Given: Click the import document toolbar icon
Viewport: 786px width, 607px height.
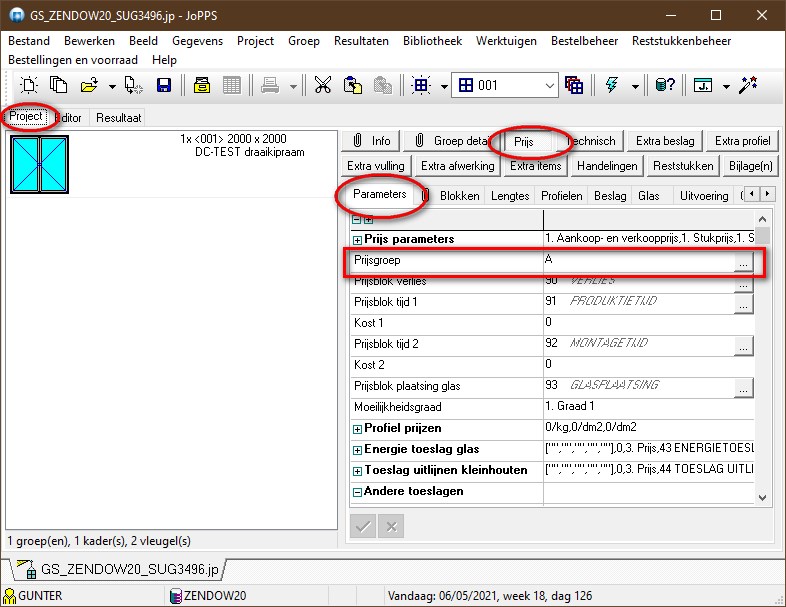Looking at the screenshot, I should pyautogui.click(x=134, y=85).
